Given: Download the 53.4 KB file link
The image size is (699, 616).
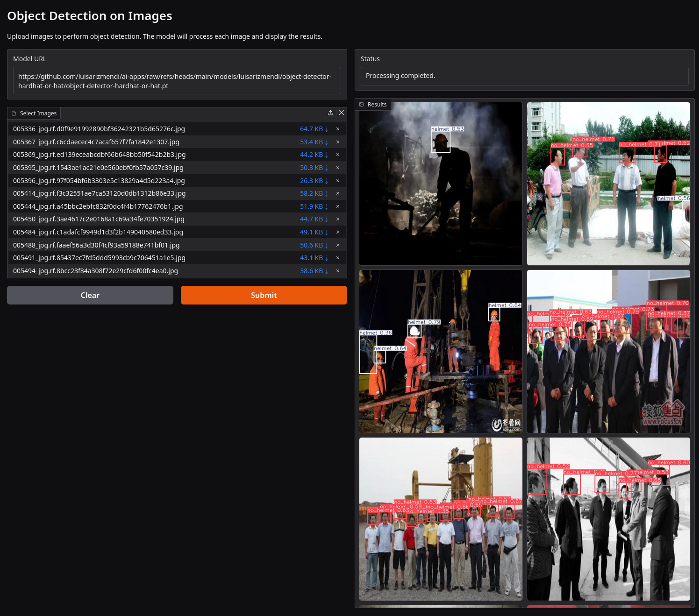Looking at the screenshot, I should pyautogui.click(x=314, y=142).
